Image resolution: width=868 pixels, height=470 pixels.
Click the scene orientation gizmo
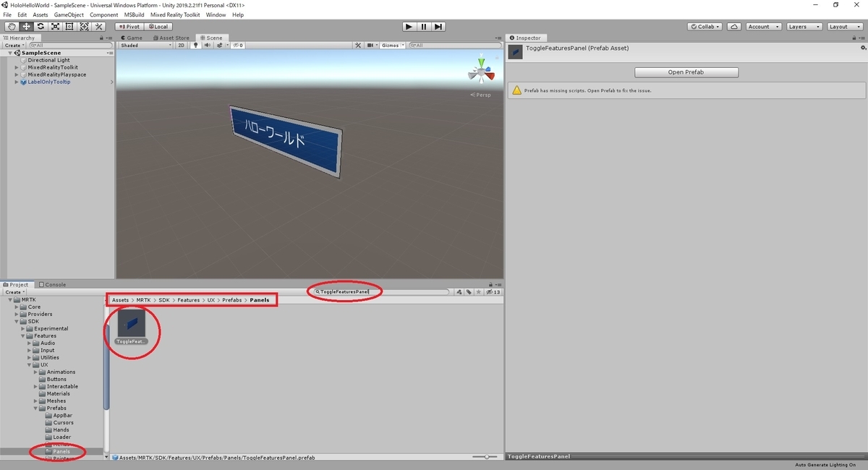(x=480, y=72)
